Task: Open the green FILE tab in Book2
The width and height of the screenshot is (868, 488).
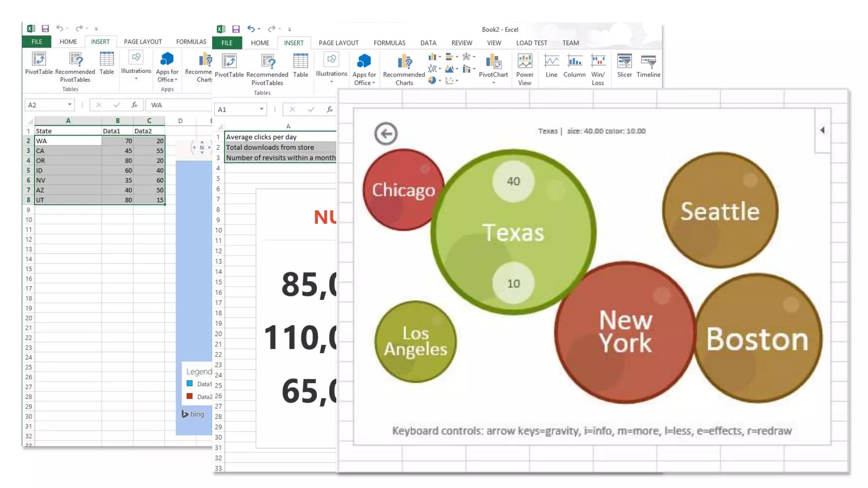Action: [x=227, y=43]
